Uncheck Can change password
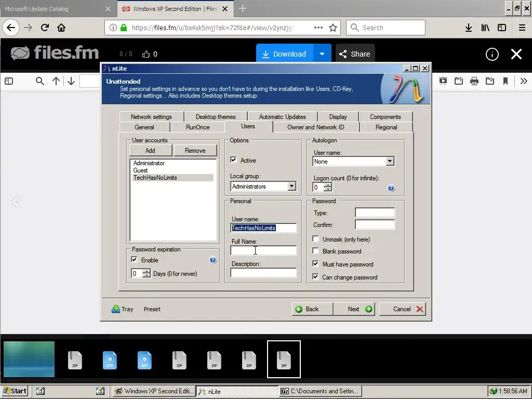This screenshot has width=532, height=399. click(315, 276)
